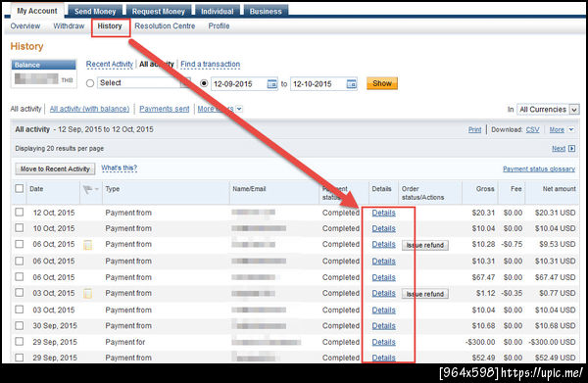This screenshot has width=588, height=383.
Task: Click the Gross column header
Action: click(485, 189)
